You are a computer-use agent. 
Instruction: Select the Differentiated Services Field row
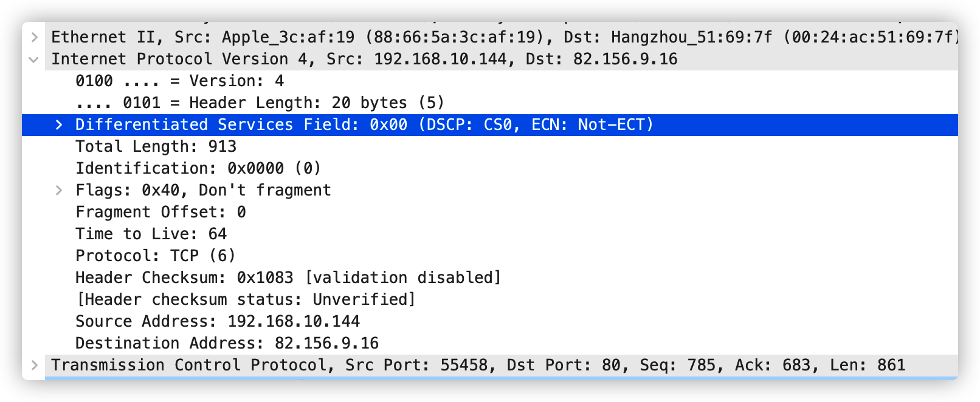coord(364,124)
